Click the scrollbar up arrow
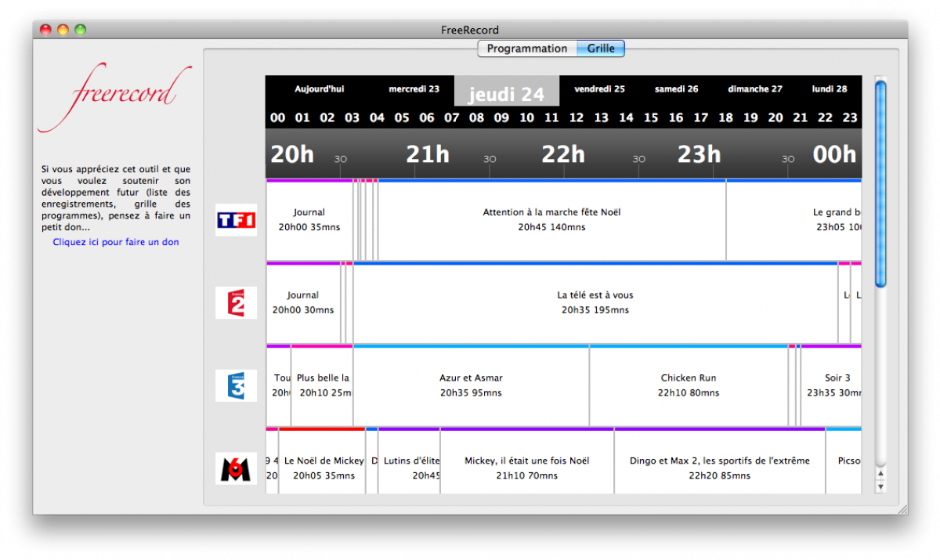 click(x=880, y=474)
